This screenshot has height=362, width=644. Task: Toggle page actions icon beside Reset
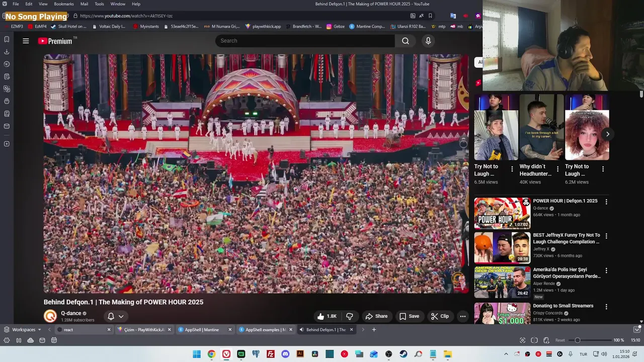[x=546, y=340]
